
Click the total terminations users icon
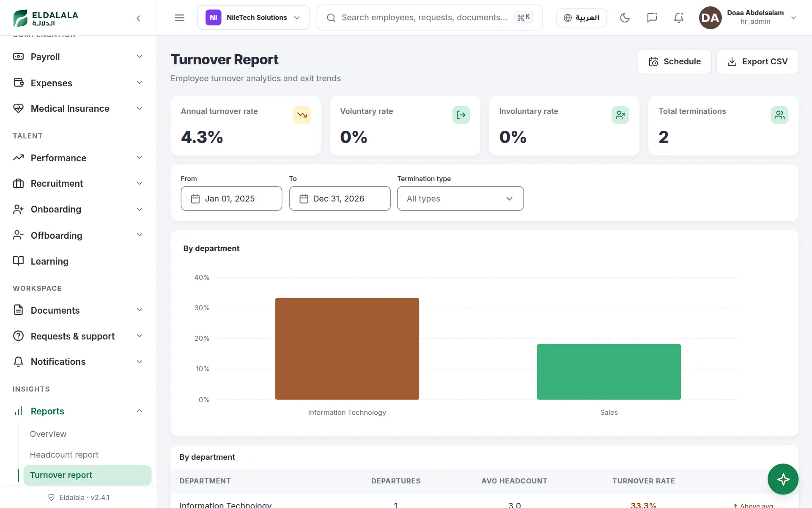click(779, 115)
